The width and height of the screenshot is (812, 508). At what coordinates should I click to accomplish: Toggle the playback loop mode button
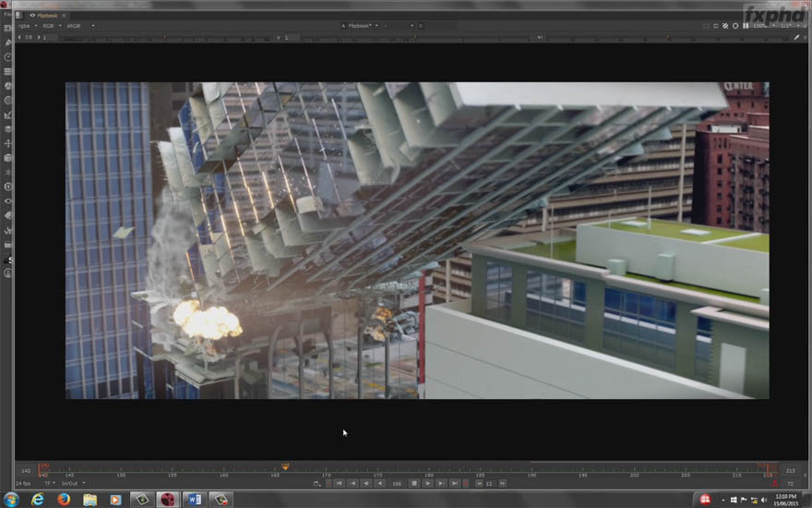316,484
